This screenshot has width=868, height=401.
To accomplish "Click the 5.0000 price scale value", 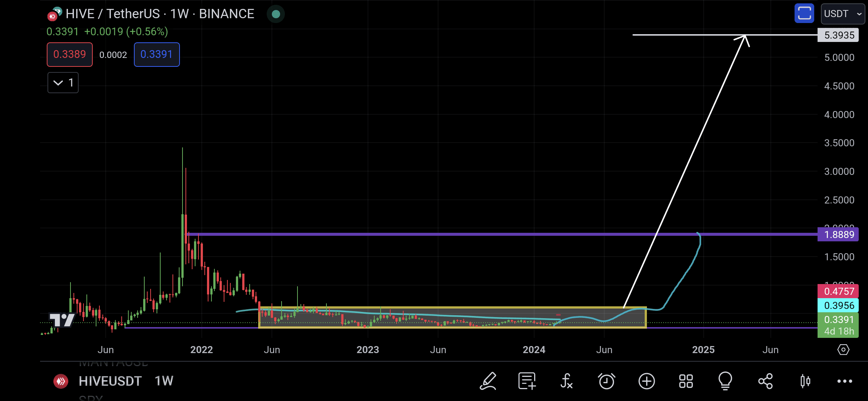I will click(839, 58).
